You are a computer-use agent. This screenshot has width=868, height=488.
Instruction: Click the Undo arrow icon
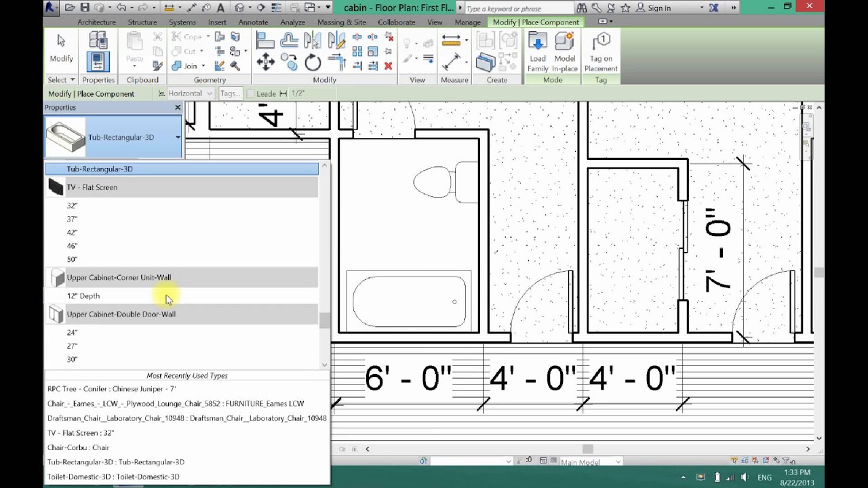(x=121, y=8)
